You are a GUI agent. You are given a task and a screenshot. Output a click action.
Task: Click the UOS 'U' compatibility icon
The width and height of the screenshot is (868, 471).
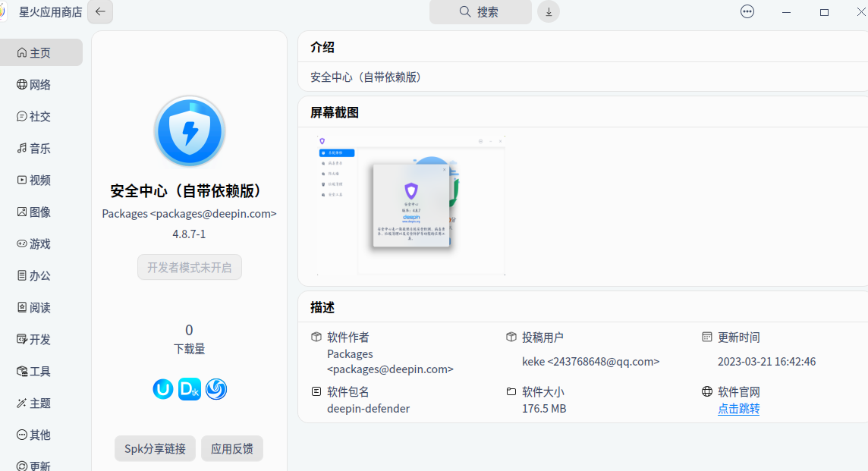click(162, 389)
